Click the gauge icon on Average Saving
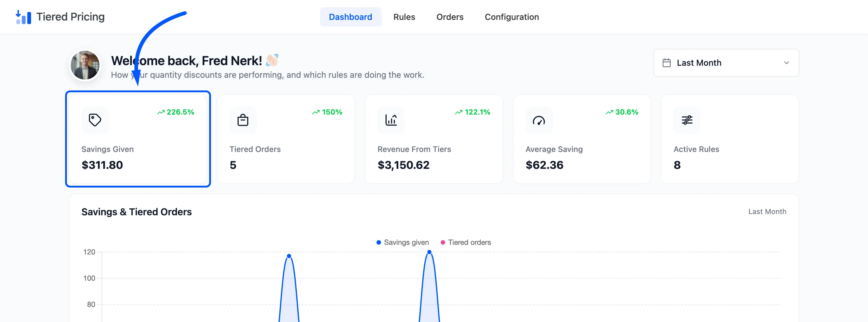Screen dimensions: 868x322 539,120
